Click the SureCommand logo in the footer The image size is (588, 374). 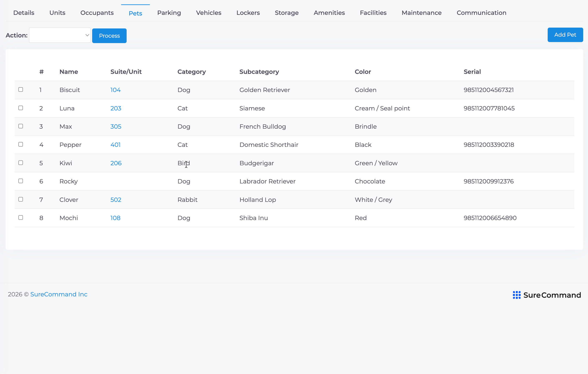pos(546,295)
